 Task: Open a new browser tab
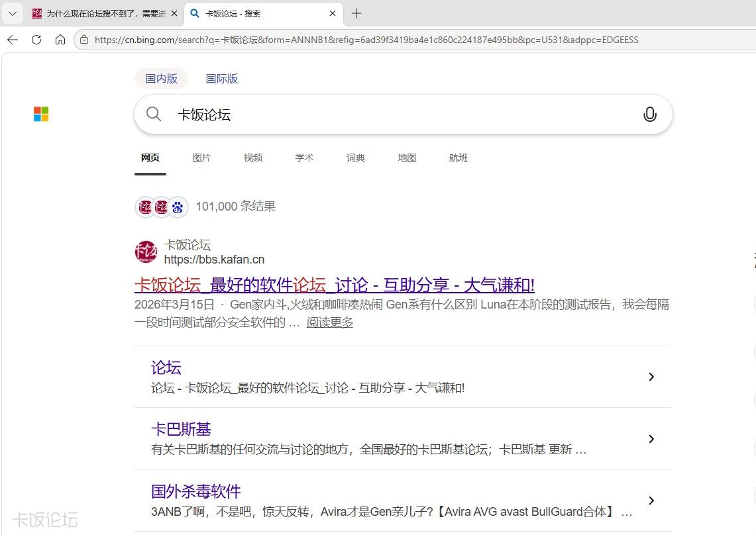pos(356,13)
